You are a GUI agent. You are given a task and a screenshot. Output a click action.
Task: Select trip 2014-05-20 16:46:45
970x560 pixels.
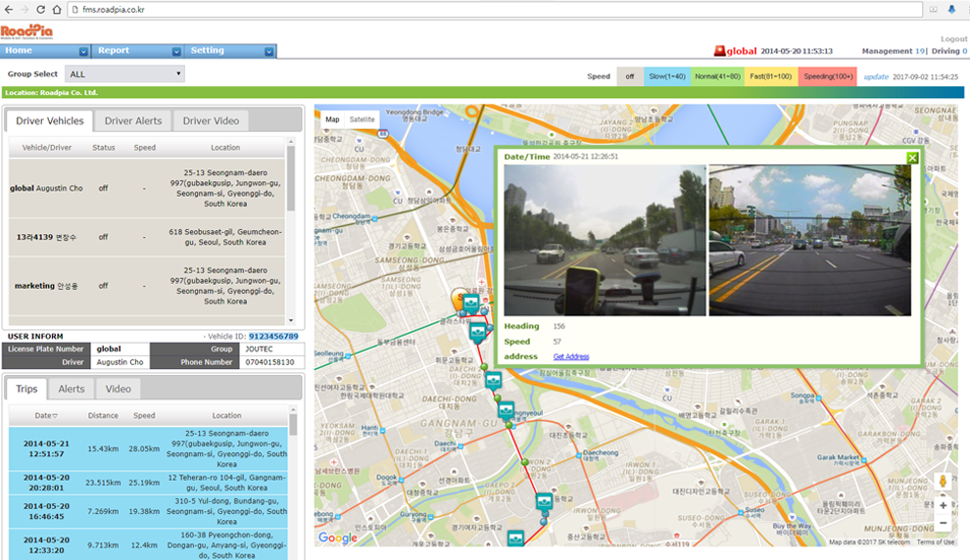pyautogui.click(x=148, y=511)
